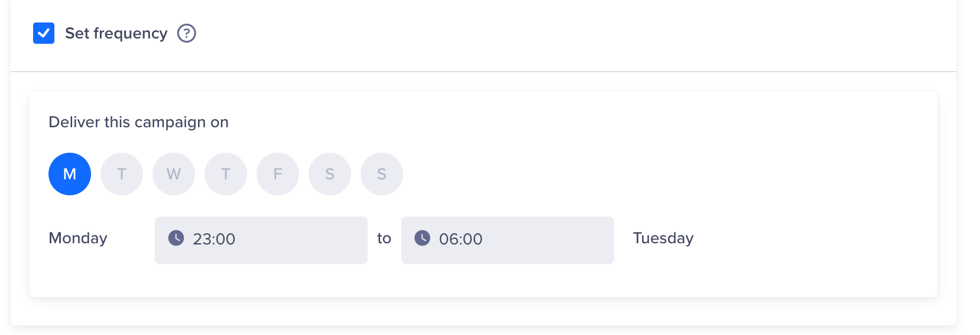The image size is (980, 335).
Task: Click the "Deliver this campaign on" heading
Action: (x=138, y=122)
